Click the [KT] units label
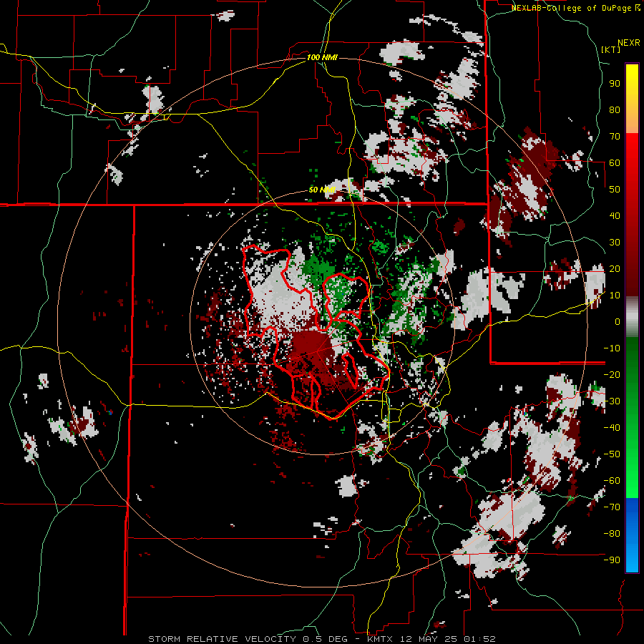Screen dimensions: 644x644 611,49
